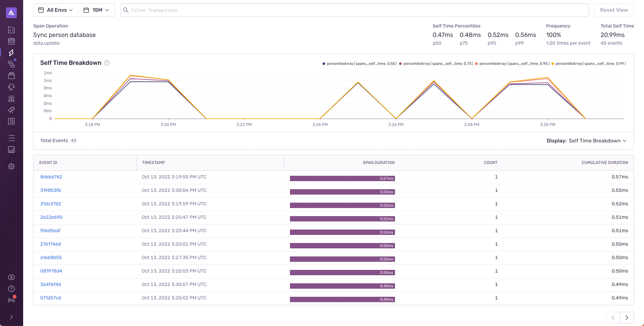The image size is (644, 326).
Task: Open the Dashboards grid icon
Action: point(11,121)
